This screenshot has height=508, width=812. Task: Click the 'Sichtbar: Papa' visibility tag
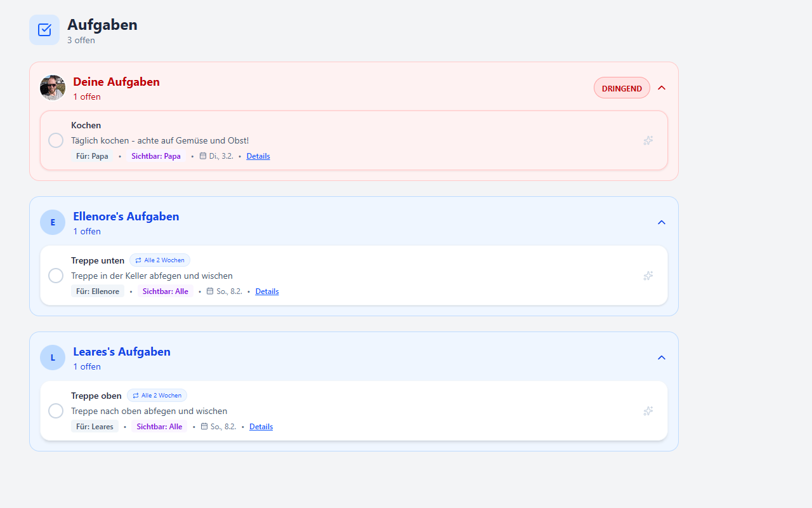click(x=156, y=156)
